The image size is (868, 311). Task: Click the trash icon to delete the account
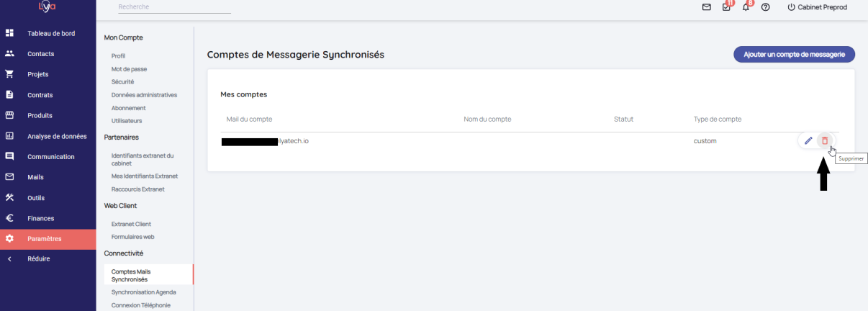(825, 141)
